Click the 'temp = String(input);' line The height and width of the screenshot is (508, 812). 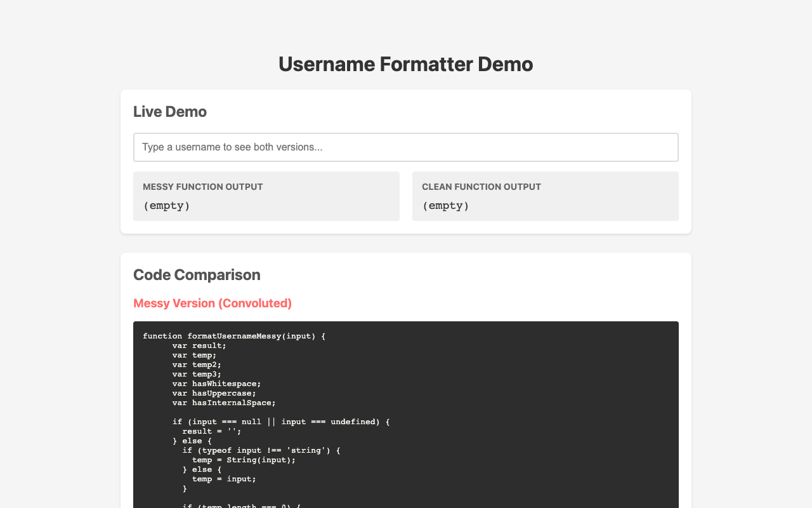click(x=244, y=460)
